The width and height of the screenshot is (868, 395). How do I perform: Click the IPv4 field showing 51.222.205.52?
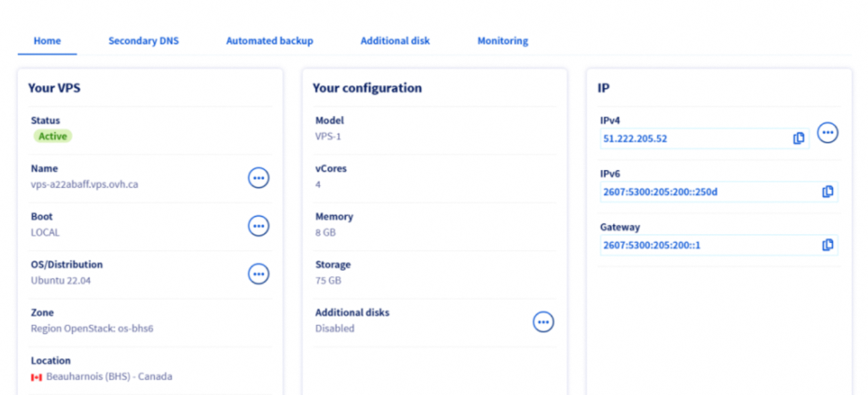coord(690,139)
